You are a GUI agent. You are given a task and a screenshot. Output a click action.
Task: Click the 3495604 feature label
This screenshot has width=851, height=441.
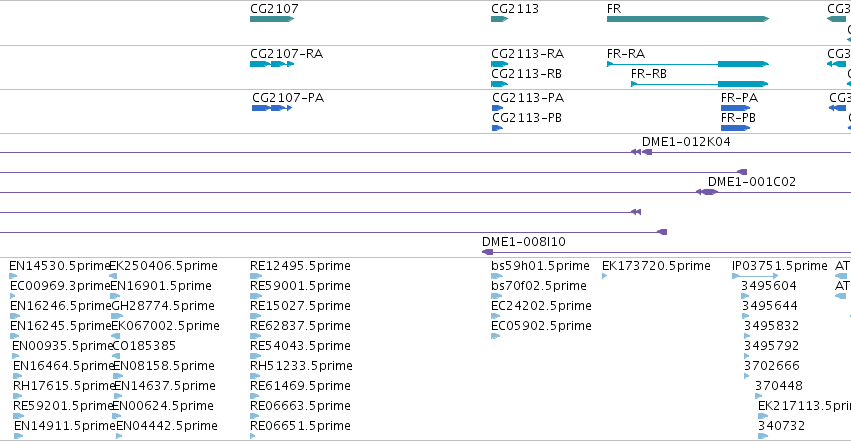point(769,286)
